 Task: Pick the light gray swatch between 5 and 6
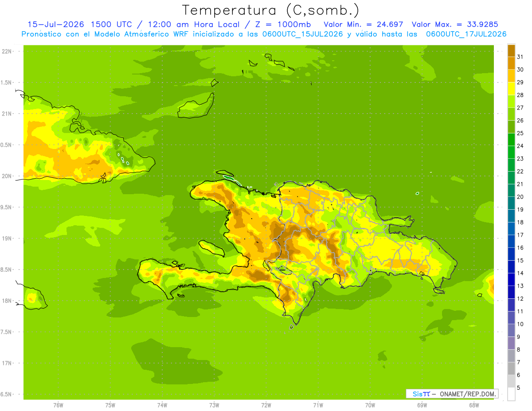[511, 381]
